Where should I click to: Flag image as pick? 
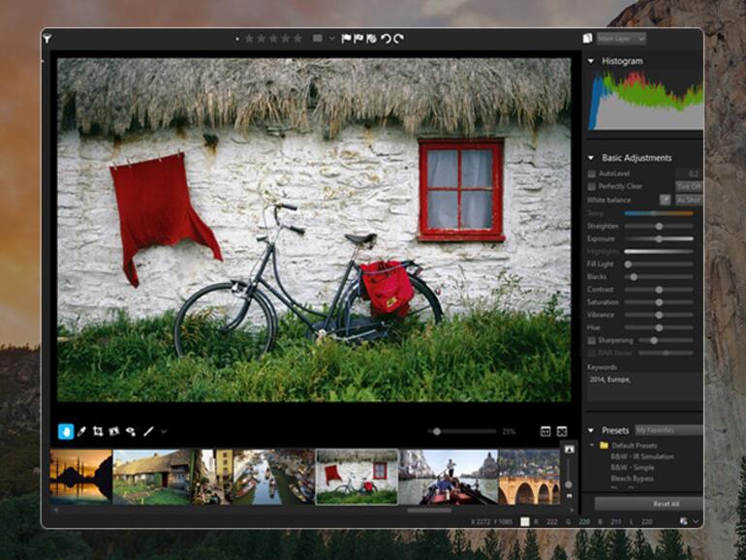point(347,39)
